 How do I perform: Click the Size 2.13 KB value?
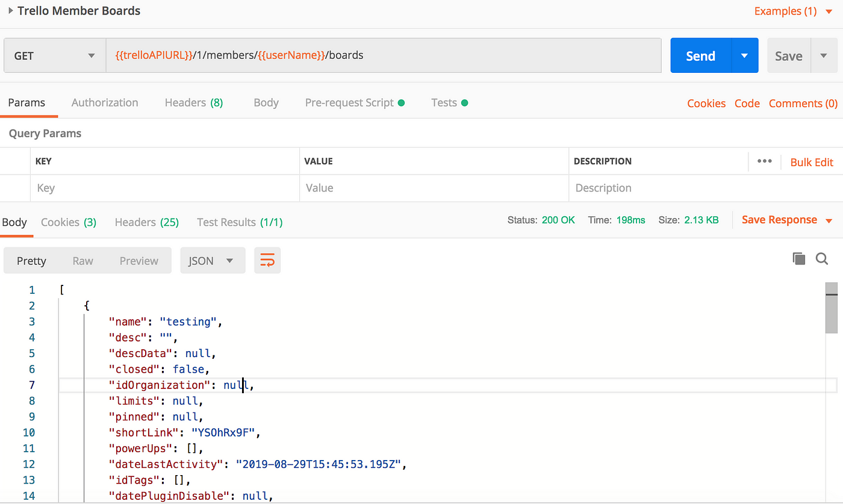[x=701, y=220]
